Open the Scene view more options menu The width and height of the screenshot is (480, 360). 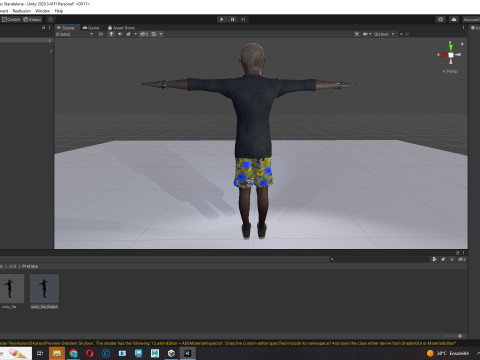point(463,28)
